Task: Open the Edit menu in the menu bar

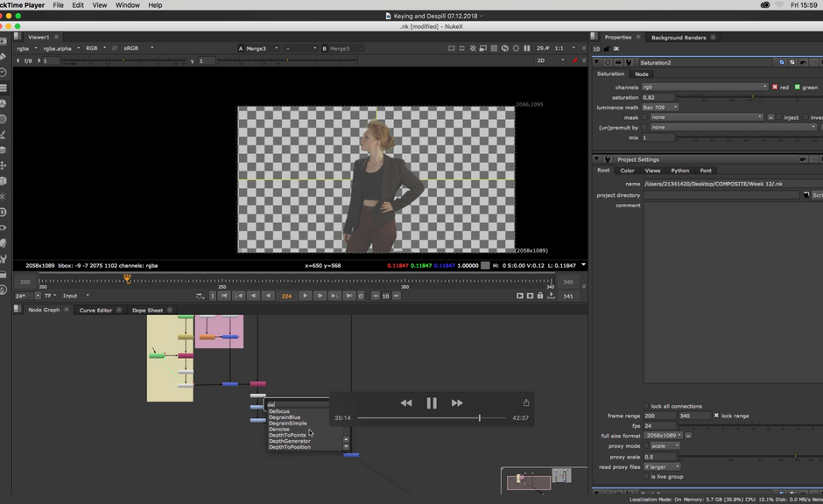Action: point(78,5)
